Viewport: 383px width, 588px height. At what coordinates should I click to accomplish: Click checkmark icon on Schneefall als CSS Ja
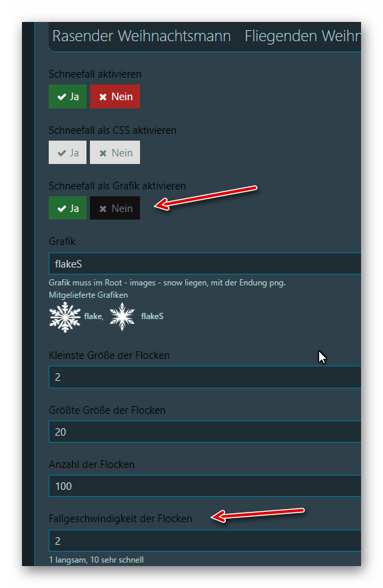[x=62, y=153]
